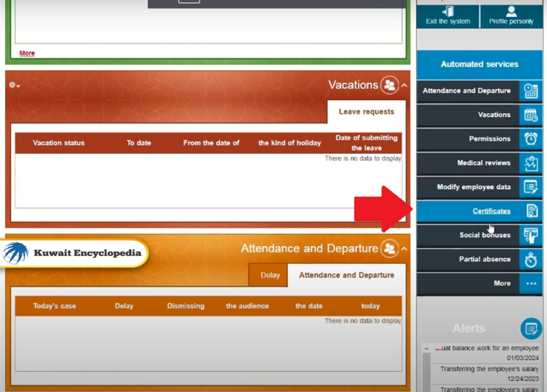Click the Attendance and Departure calculator icon
The image size is (547, 392).
531,91
